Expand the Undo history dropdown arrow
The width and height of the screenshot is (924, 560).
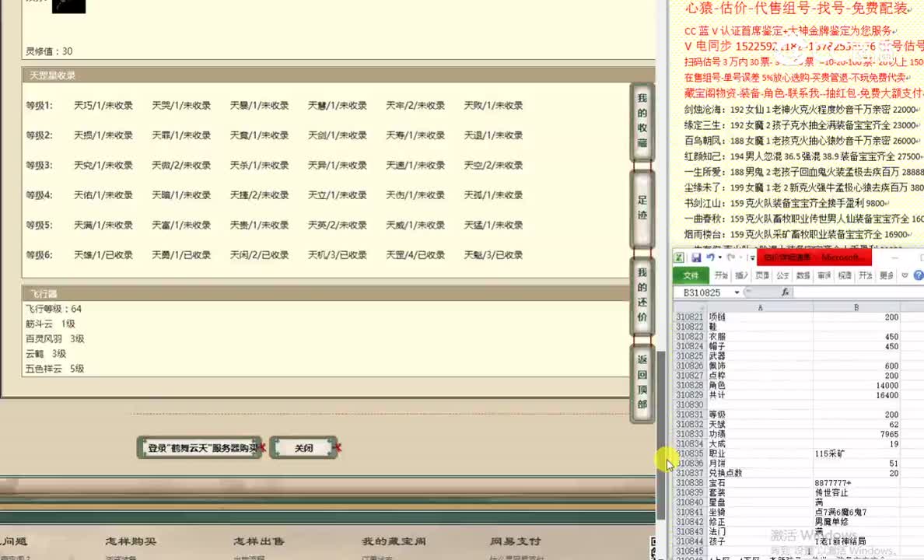pos(719,257)
